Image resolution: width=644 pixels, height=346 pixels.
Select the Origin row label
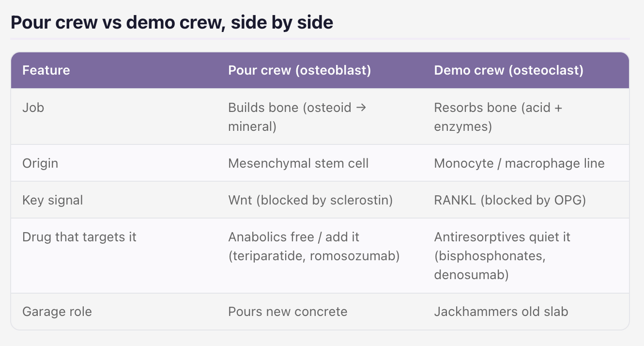point(40,163)
